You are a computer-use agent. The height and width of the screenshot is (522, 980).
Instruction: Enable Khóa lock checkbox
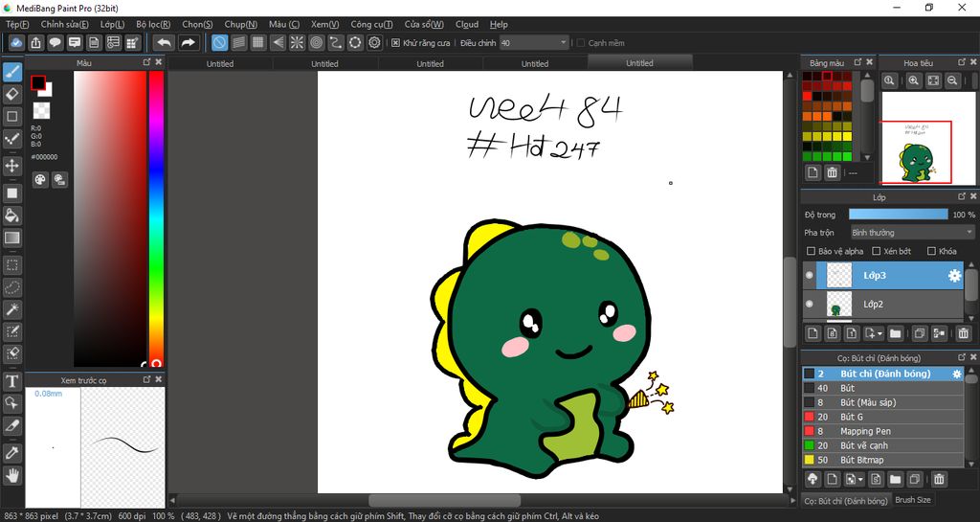[x=931, y=251]
